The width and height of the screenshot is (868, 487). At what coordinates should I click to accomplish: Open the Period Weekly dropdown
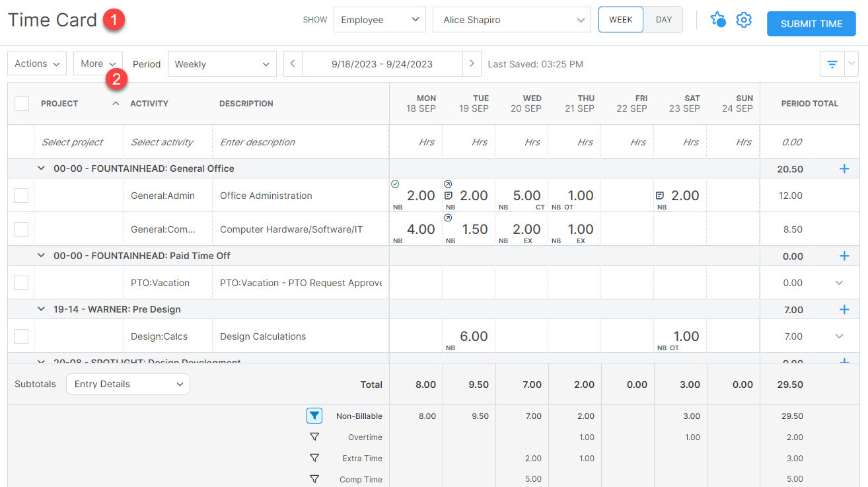tap(221, 63)
